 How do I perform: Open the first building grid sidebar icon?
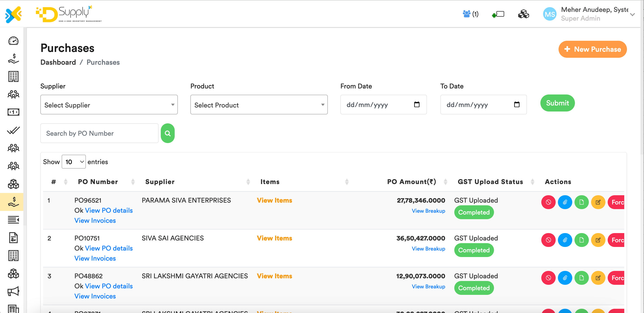click(x=13, y=76)
